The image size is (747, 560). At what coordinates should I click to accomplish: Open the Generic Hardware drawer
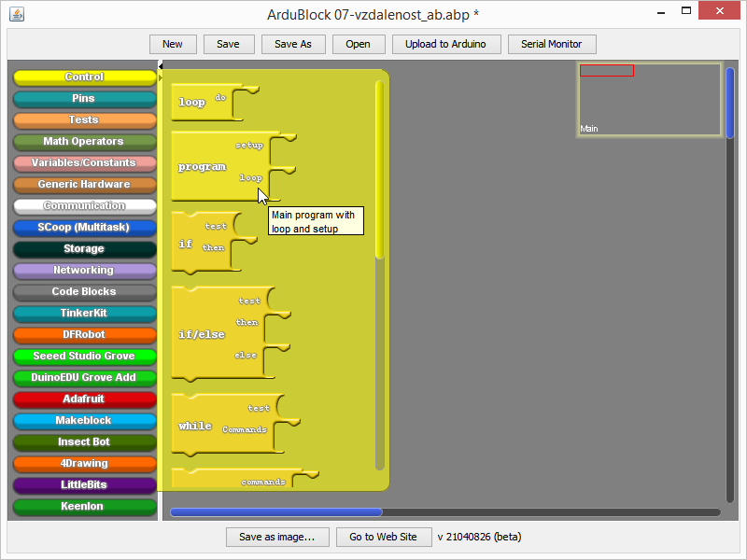point(84,184)
